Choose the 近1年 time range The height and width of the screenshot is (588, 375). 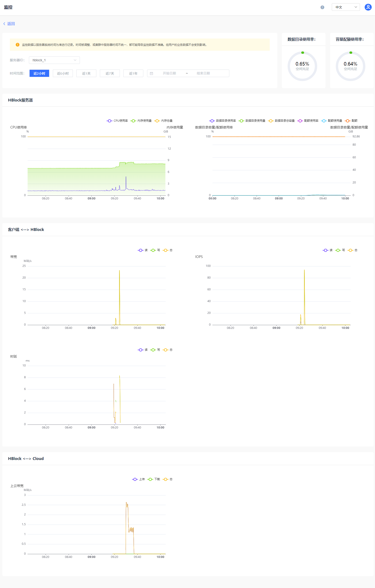(133, 73)
